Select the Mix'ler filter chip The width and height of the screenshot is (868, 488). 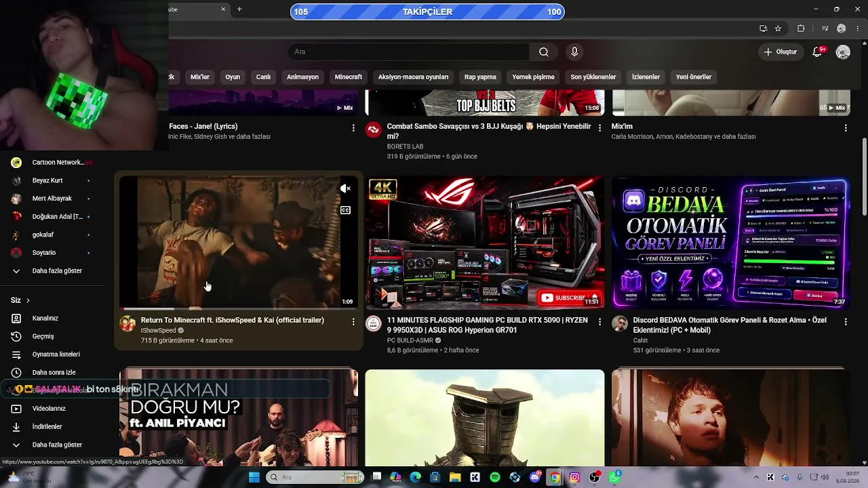(200, 77)
